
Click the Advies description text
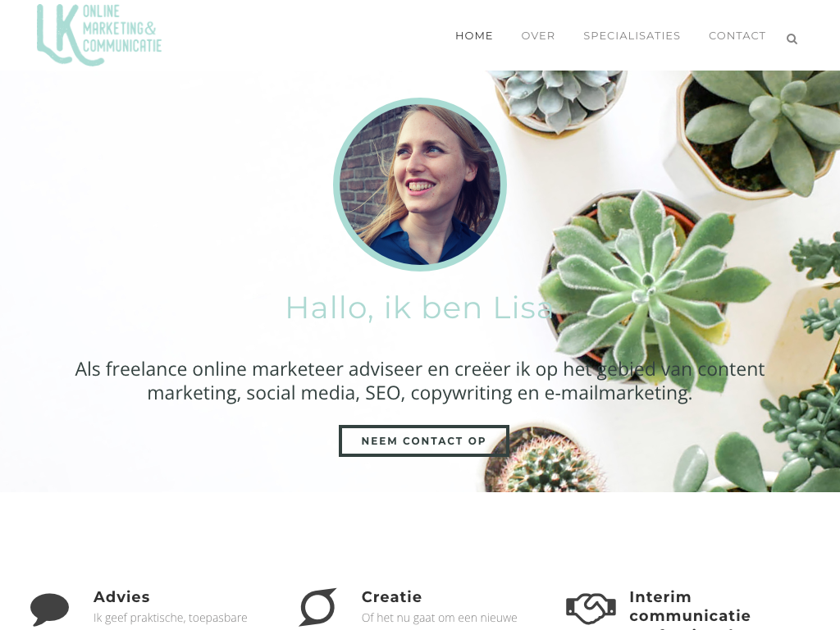pos(171,619)
